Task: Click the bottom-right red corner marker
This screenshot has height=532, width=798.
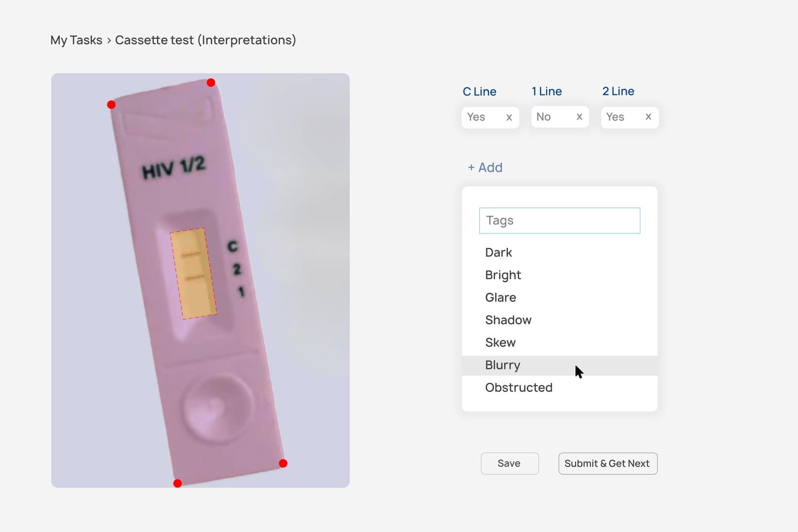Action: pyautogui.click(x=283, y=463)
